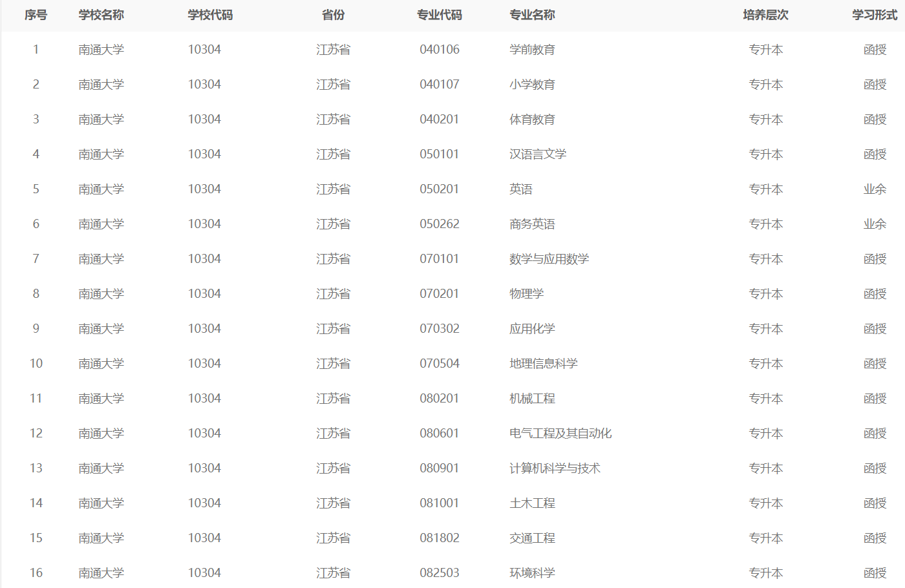905x588 pixels.
Task: Select major name 环境科学
Action: pyautogui.click(x=532, y=573)
